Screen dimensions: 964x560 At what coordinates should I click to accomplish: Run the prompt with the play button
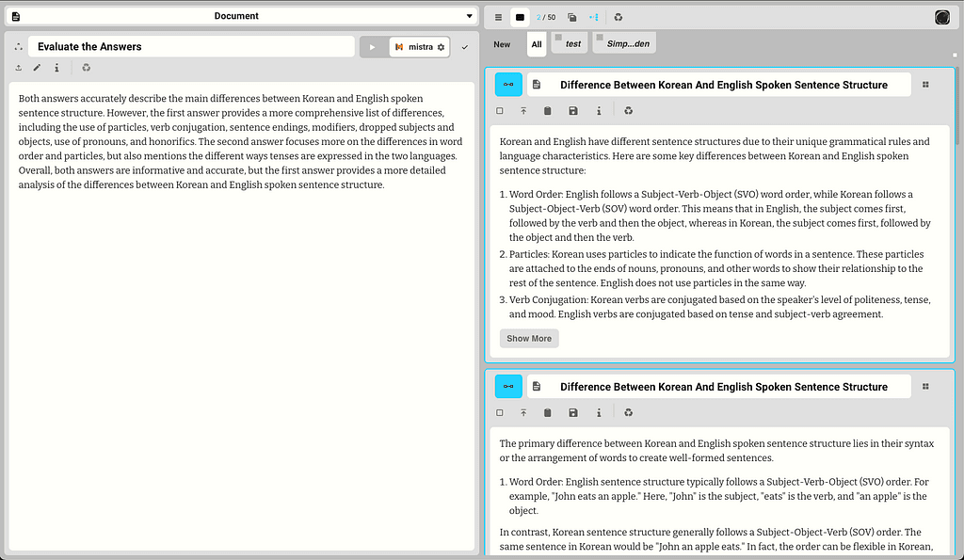click(373, 47)
